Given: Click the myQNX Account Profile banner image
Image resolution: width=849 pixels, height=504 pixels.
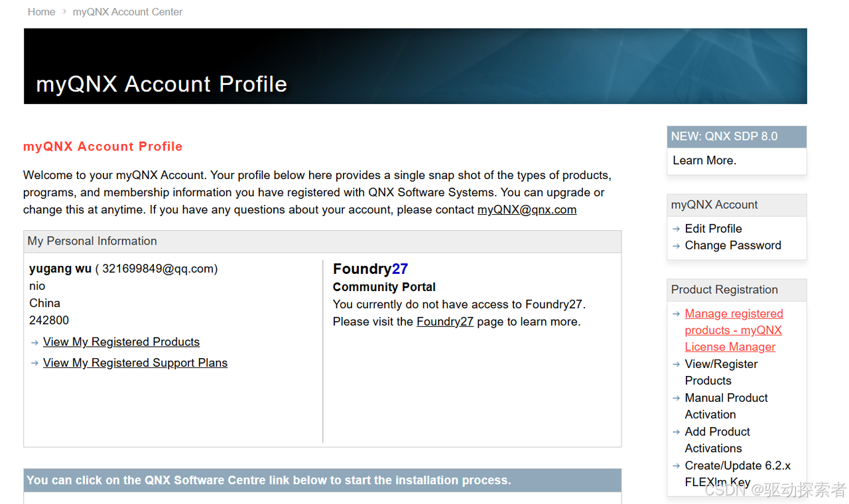Looking at the screenshot, I should tap(415, 66).
